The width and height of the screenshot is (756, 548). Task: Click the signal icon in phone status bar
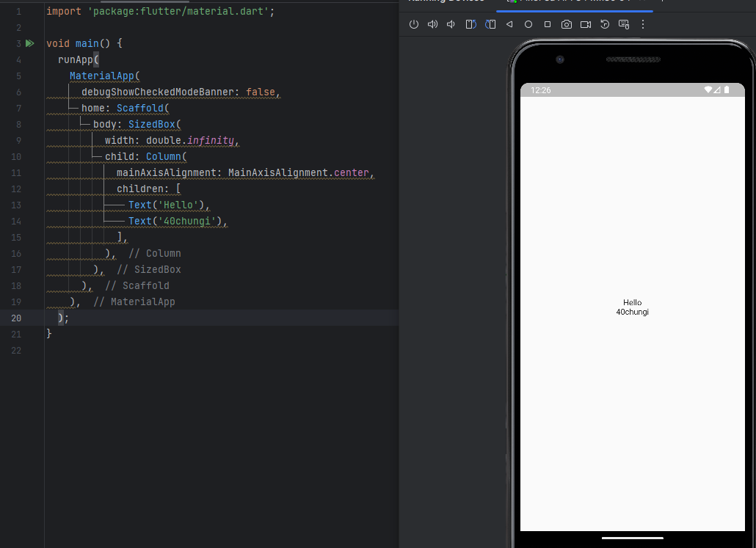pos(717,89)
